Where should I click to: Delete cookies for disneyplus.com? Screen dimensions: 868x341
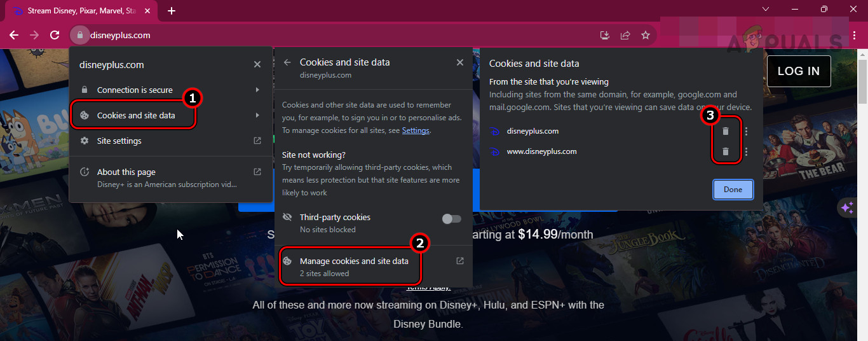(725, 131)
